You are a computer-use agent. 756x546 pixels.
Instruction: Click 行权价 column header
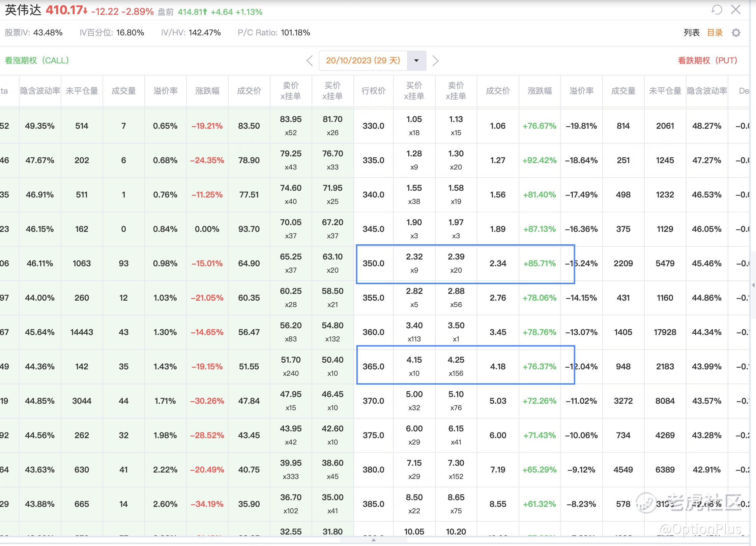tap(373, 91)
